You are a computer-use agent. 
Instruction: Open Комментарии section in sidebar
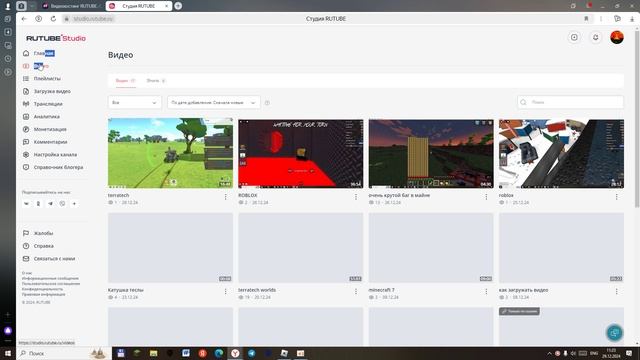click(x=45, y=142)
